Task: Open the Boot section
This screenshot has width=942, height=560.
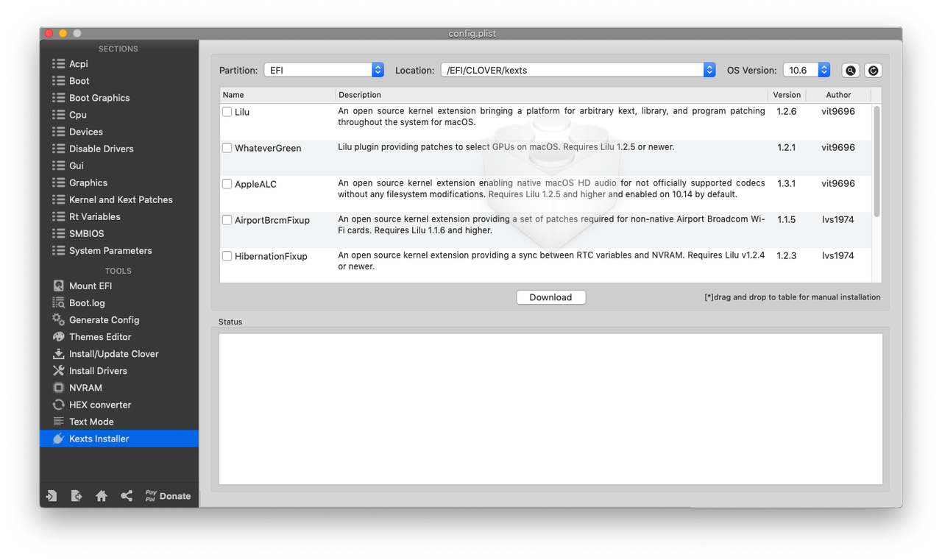Action: [119, 81]
